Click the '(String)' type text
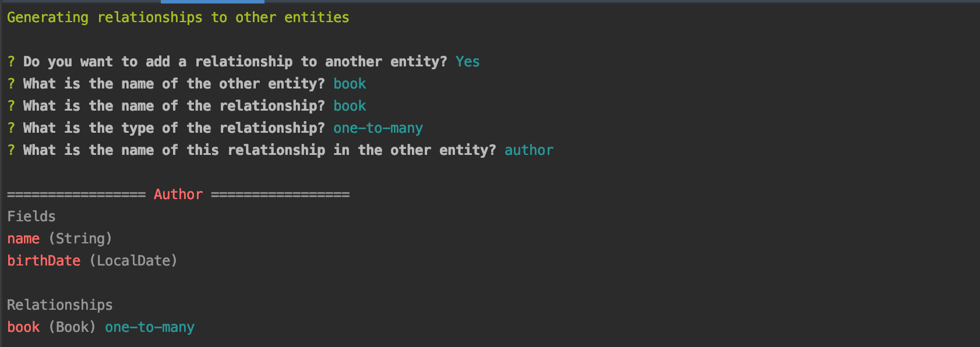980x347 pixels. pyautogui.click(x=80, y=239)
